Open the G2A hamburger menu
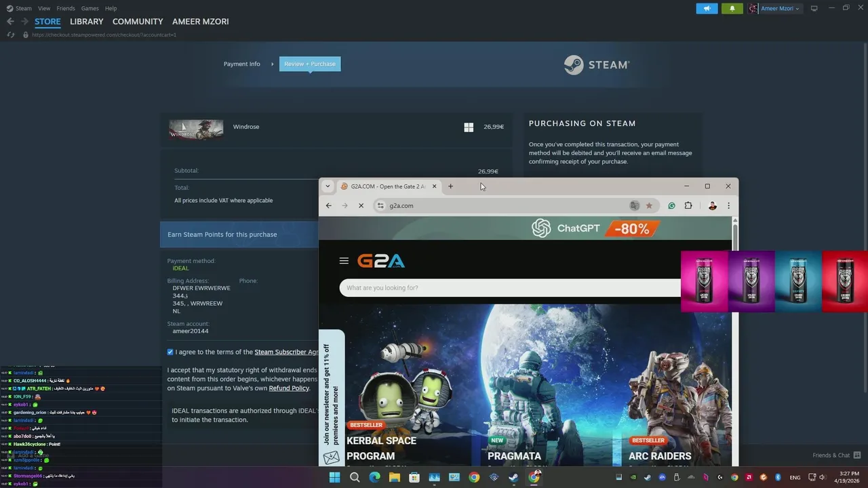Image resolution: width=868 pixels, height=488 pixels. 344,261
